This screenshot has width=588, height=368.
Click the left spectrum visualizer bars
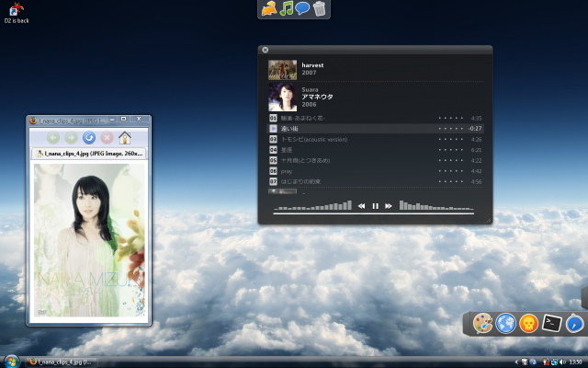(x=312, y=205)
